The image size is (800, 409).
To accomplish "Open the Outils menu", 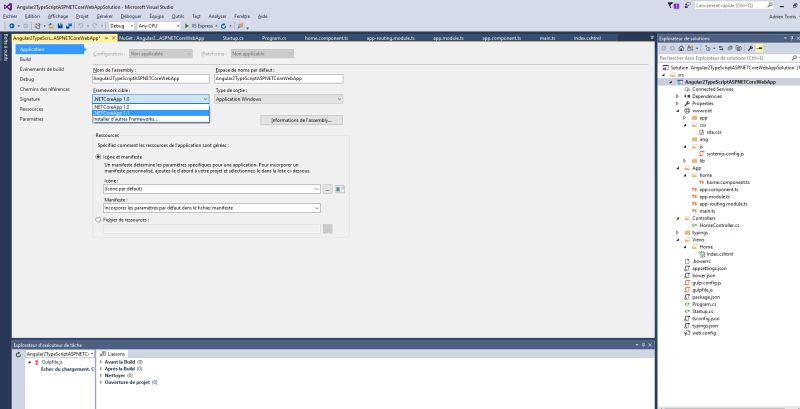I will coord(178,16).
